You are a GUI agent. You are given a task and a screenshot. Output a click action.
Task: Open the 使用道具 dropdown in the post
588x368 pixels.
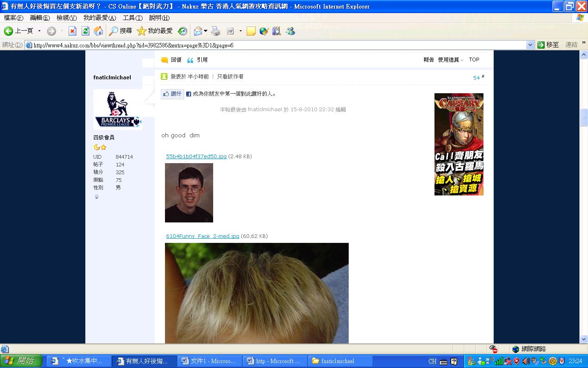(x=450, y=60)
